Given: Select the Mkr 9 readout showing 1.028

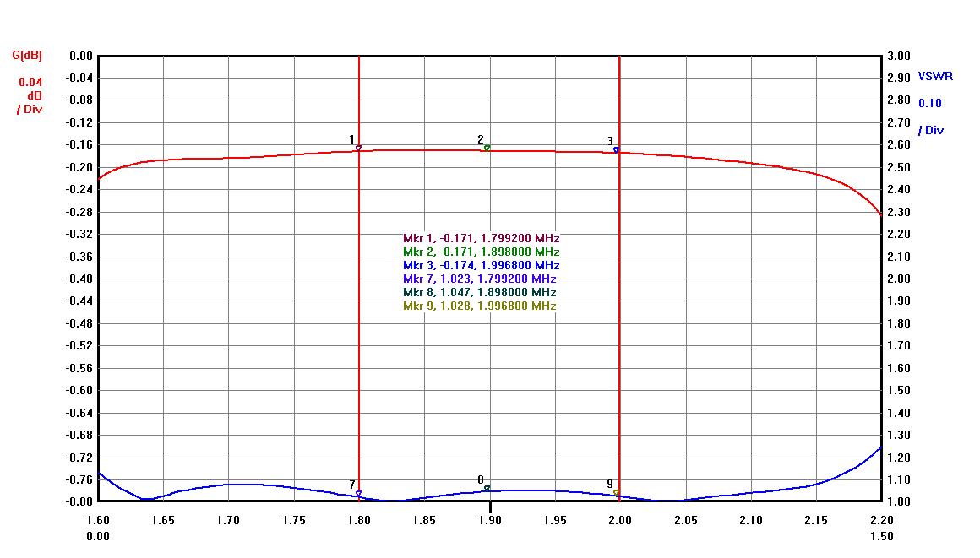Looking at the screenshot, I should point(479,306).
